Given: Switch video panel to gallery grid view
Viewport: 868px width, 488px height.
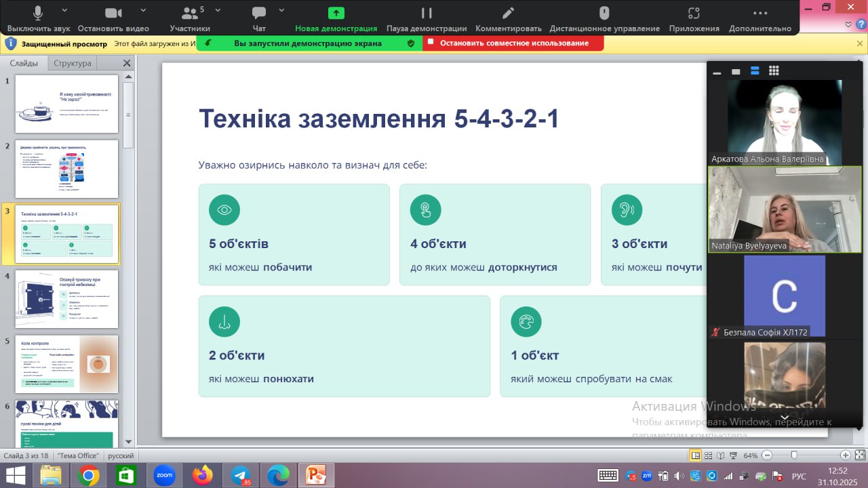Looking at the screenshot, I should coord(774,71).
